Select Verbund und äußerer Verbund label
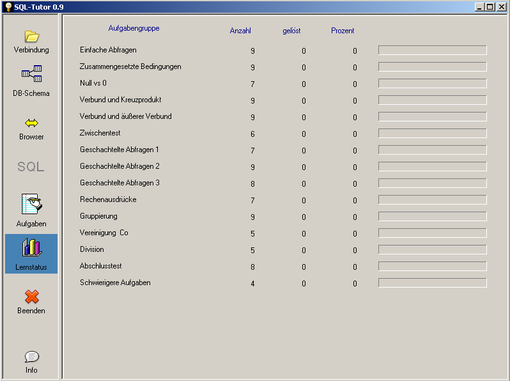The height and width of the screenshot is (381, 510). [126, 116]
